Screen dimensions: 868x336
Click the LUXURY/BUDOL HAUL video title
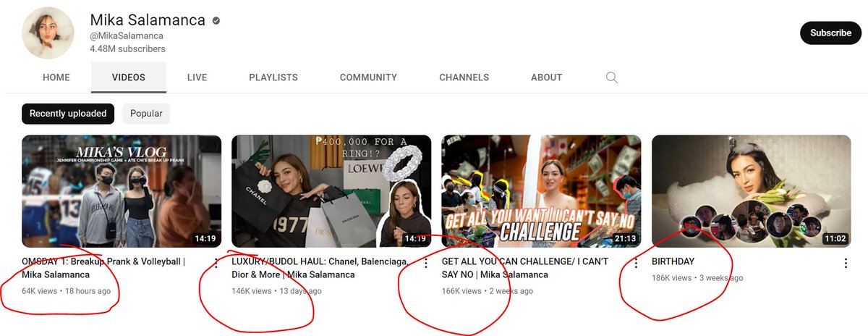pyautogui.click(x=320, y=268)
